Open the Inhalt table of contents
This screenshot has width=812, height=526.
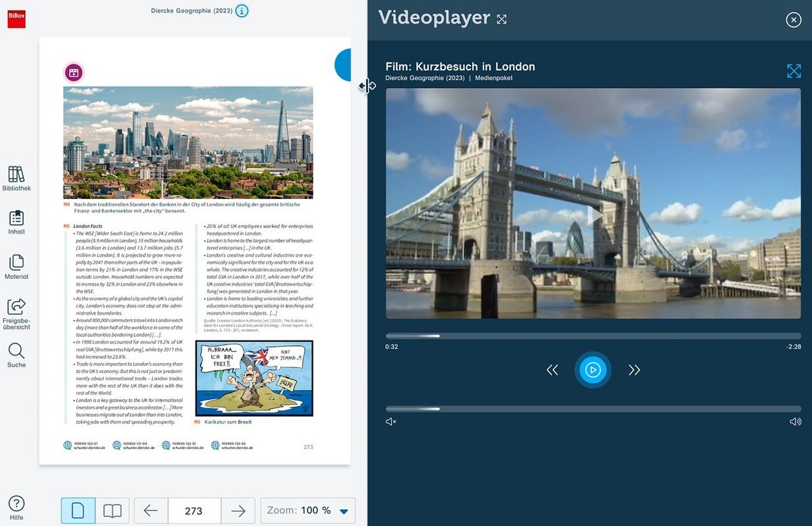(x=16, y=223)
